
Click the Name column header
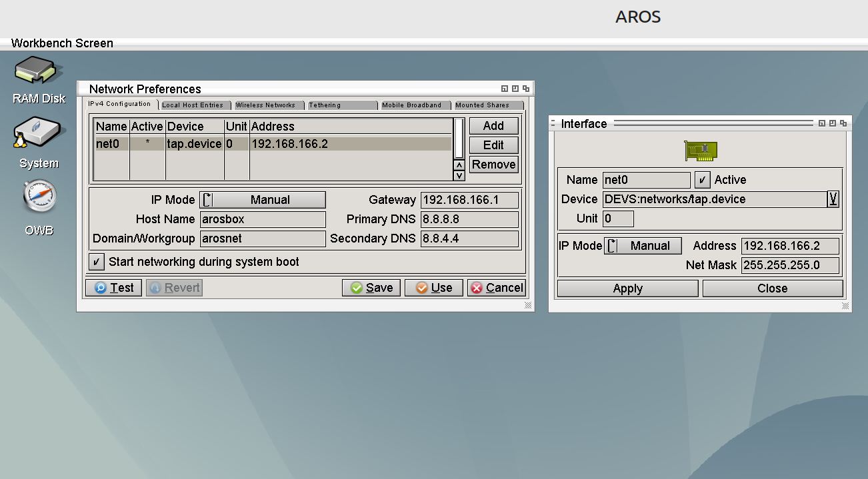[x=111, y=127]
